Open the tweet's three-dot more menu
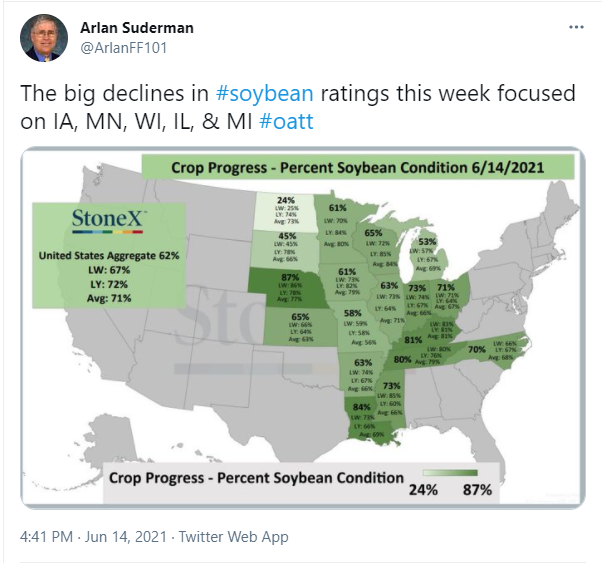Image resolution: width=602 pixels, height=563 pixels. pos(576,27)
